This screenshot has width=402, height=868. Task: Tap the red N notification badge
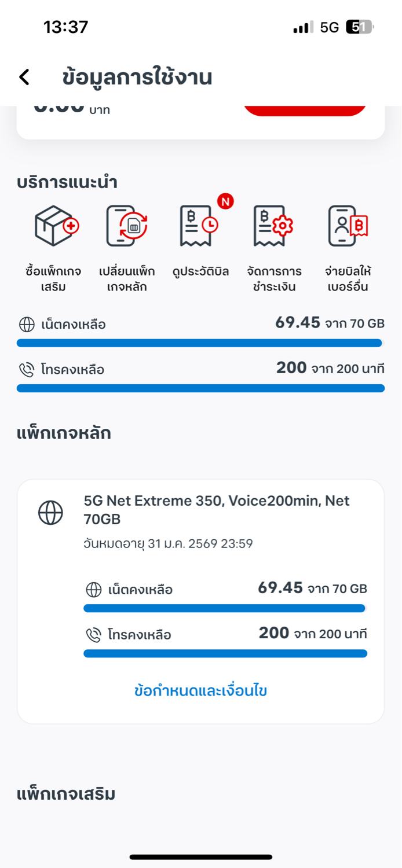(225, 201)
